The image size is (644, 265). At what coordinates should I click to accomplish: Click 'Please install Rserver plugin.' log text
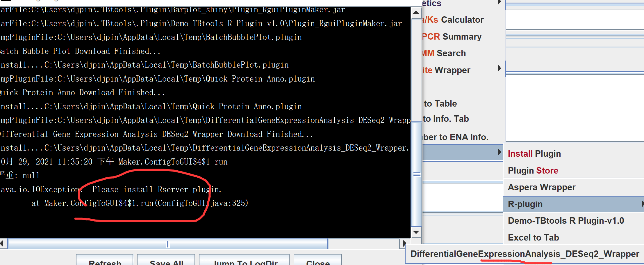157,190
